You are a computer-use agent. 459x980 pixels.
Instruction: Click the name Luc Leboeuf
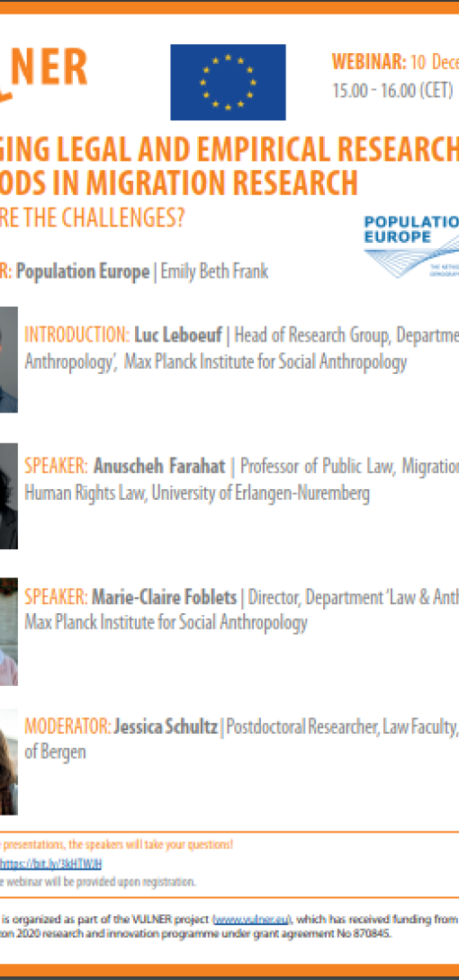(178, 335)
